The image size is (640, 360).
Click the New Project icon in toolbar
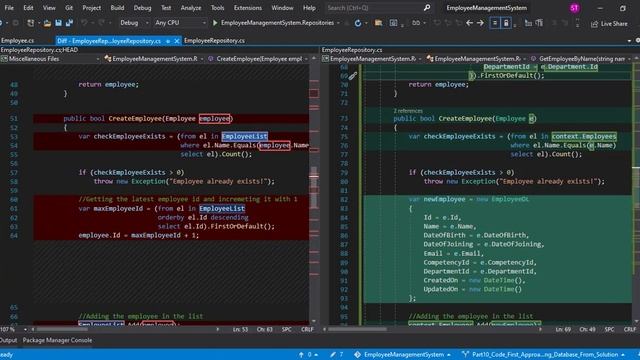(x=30, y=23)
